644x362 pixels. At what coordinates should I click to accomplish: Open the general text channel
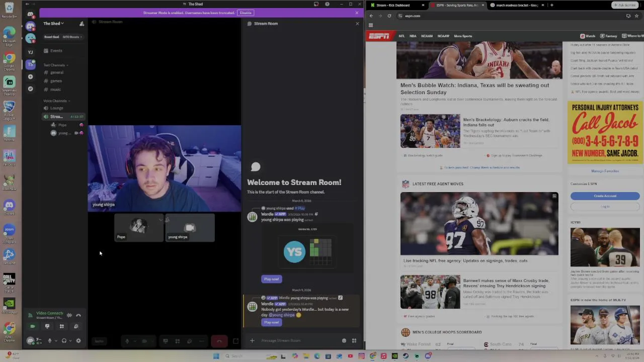point(56,72)
